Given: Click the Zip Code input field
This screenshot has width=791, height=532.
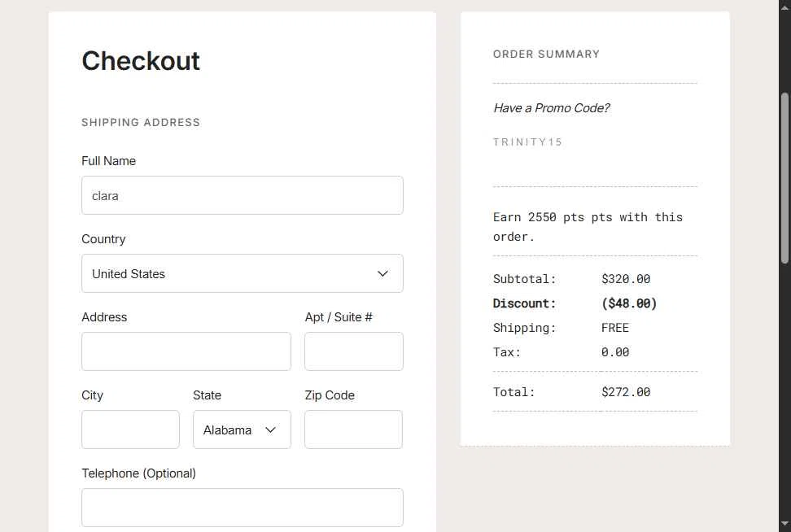Looking at the screenshot, I should coord(354,430).
